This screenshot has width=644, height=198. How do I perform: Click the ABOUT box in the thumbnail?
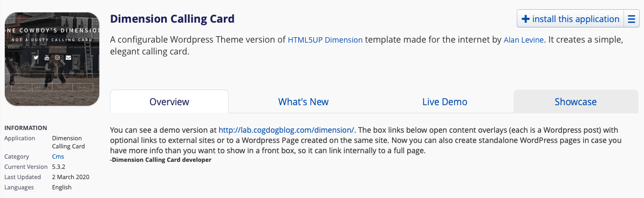(x=22, y=87)
